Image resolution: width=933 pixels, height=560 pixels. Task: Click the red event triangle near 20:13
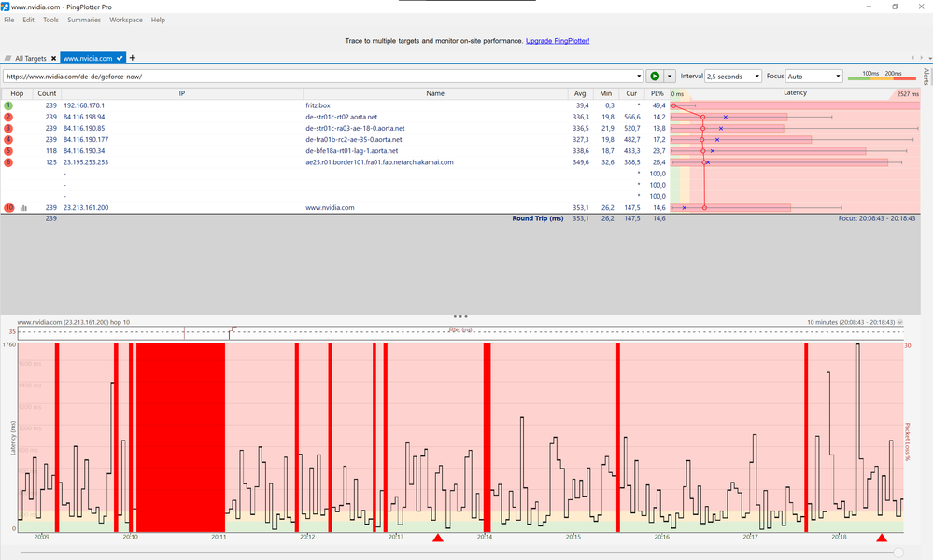click(437, 538)
